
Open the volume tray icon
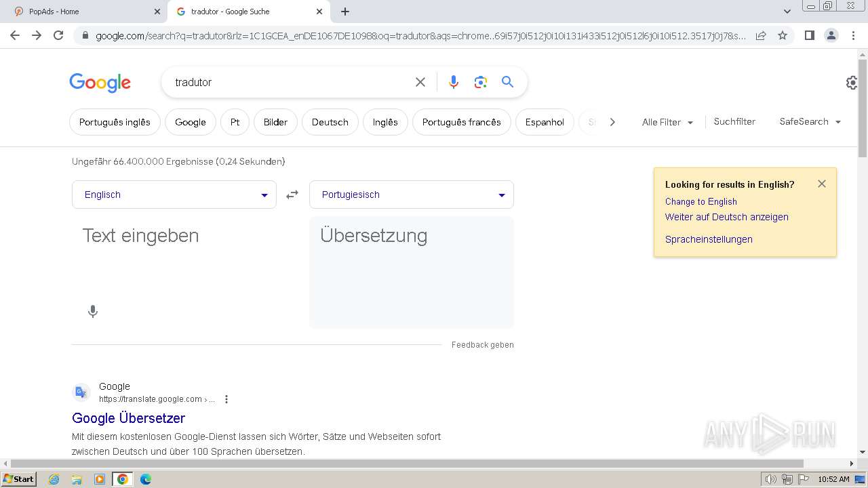[x=771, y=479]
